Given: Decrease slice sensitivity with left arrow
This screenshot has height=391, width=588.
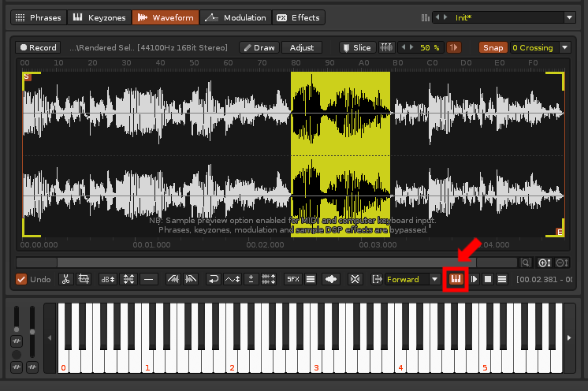Looking at the screenshot, I should tap(404, 47).
